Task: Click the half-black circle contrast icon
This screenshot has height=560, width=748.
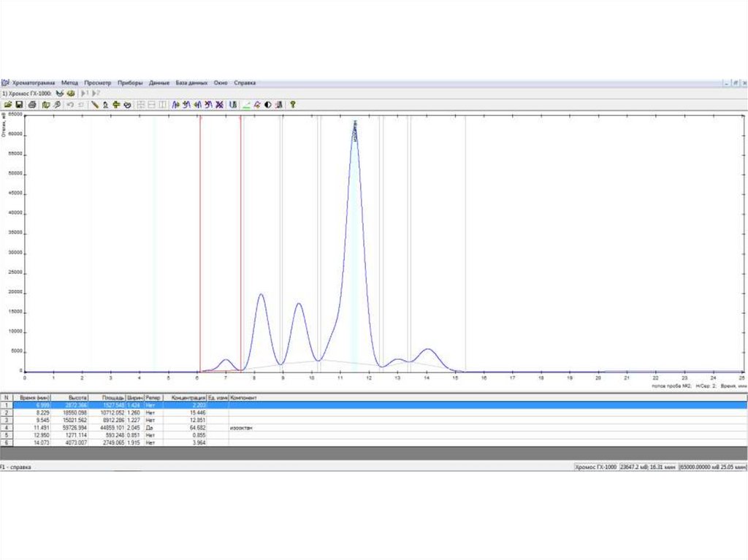Action: (268, 104)
